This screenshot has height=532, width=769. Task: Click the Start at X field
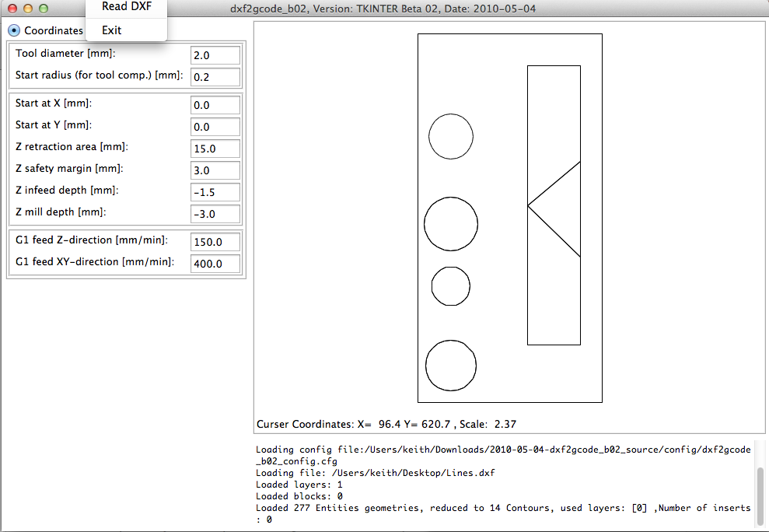point(215,105)
